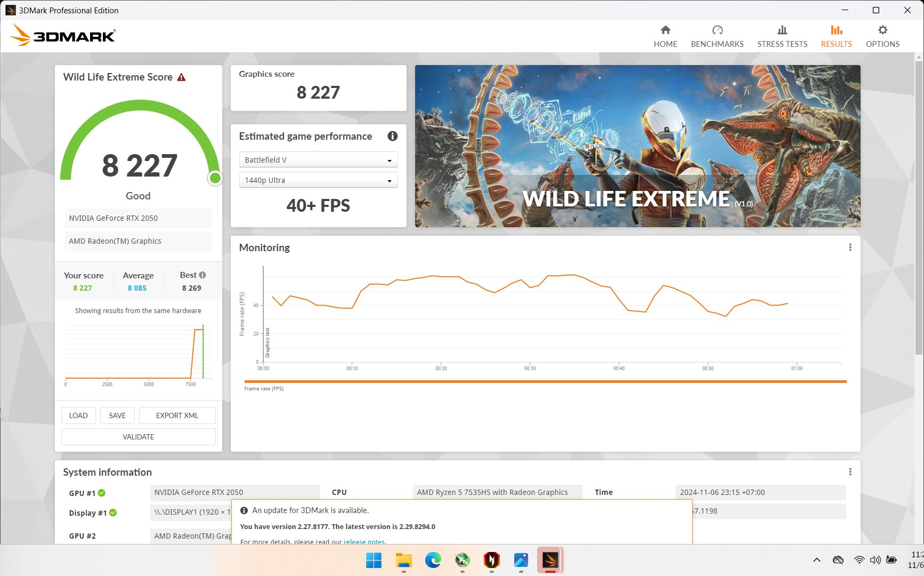Click the 3DMark logo
The image size is (924, 576).
63,35
